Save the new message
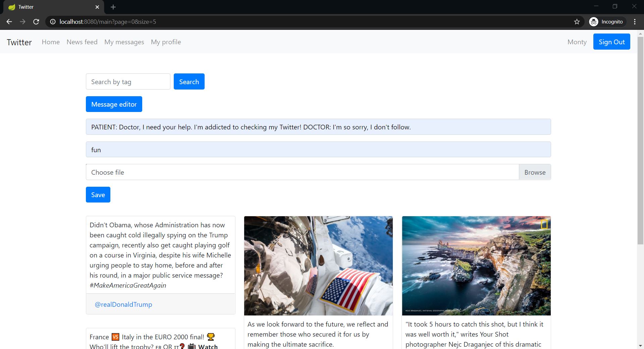This screenshot has height=349, width=644. pyautogui.click(x=98, y=194)
